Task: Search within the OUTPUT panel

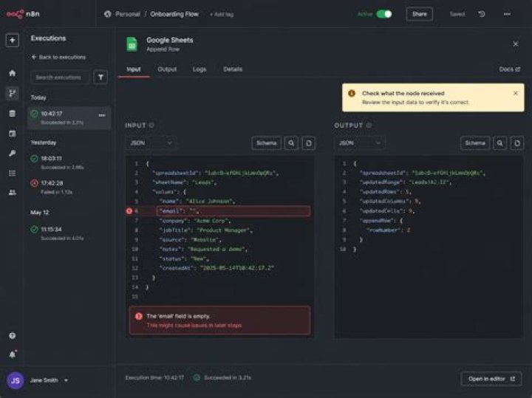Action: click(x=499, y=143)
